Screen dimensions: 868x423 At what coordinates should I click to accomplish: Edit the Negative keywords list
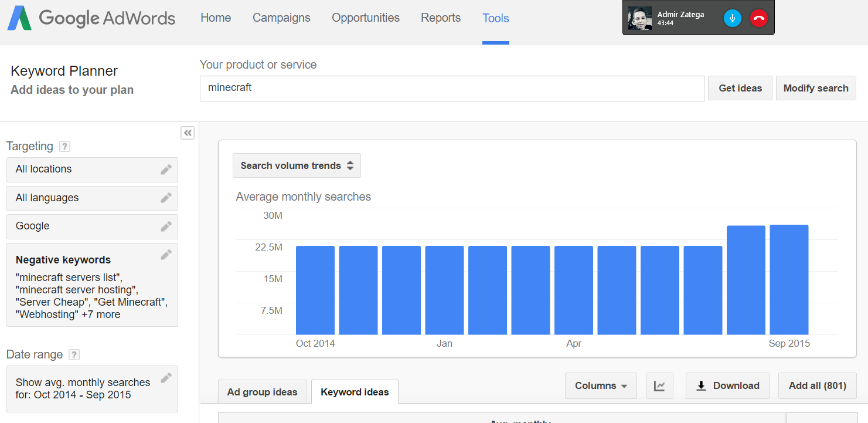pyautogui.click(x=166, y=255)
